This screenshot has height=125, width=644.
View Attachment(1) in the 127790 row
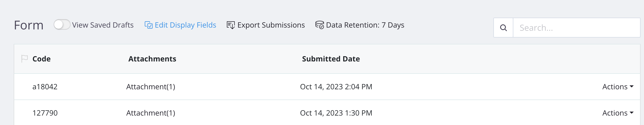[x=151, y=113]
